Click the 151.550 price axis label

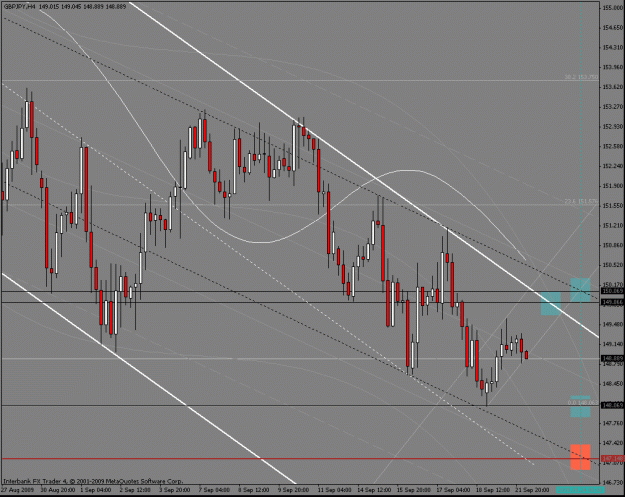613,205
